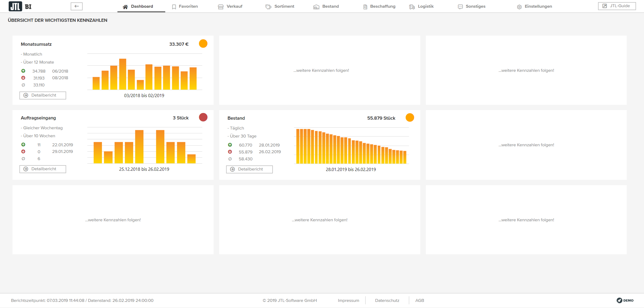Open Bestand Detailbericht

point(249,169)
